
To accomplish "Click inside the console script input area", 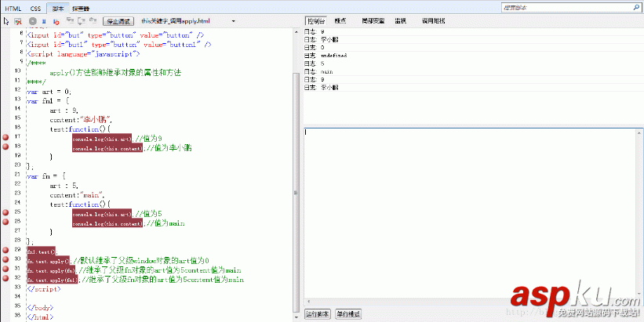I will (x=470, y=213).
